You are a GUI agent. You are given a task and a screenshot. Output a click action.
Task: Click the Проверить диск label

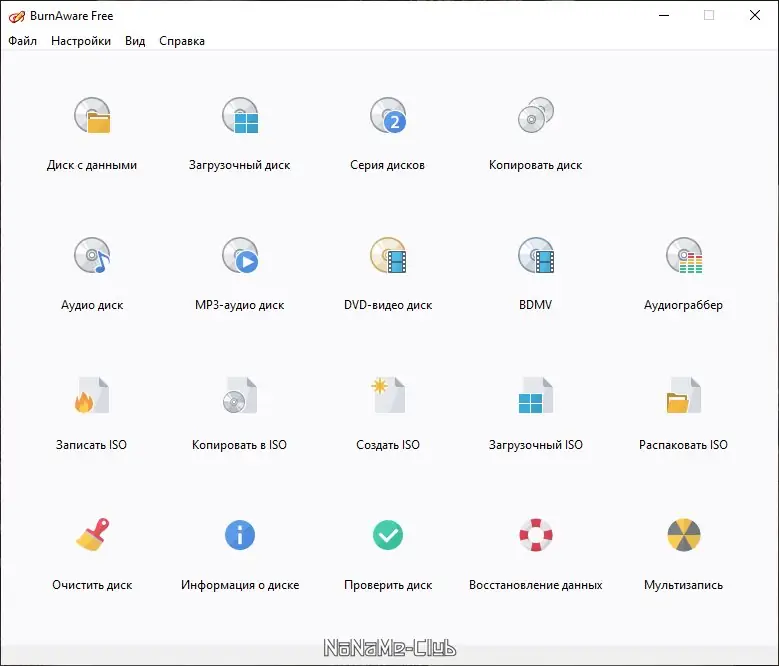(388, 585)
